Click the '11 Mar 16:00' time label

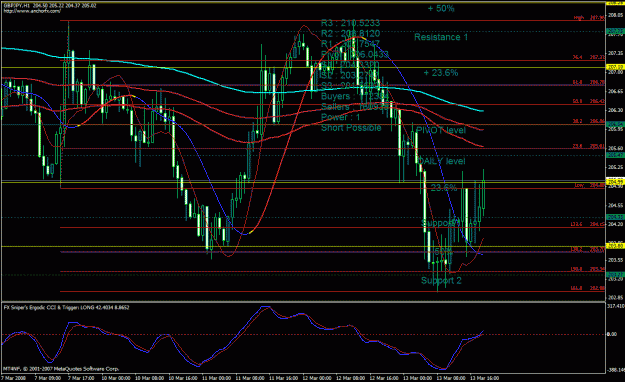[x=283, y=378]
